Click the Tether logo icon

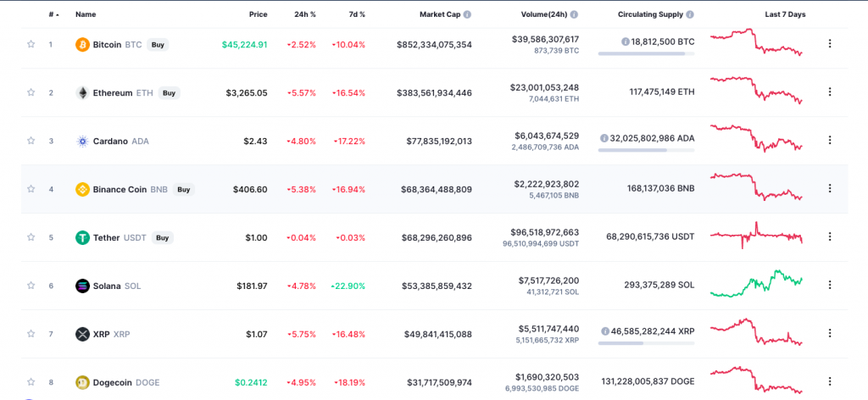(82, 238)
